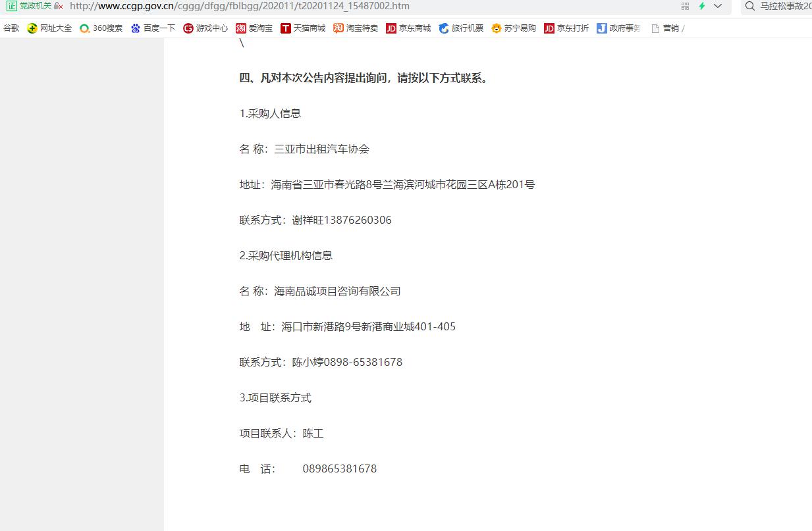Open the 营销 bookmark folder
Screen dimensions: 812x531
click(668, 28)
